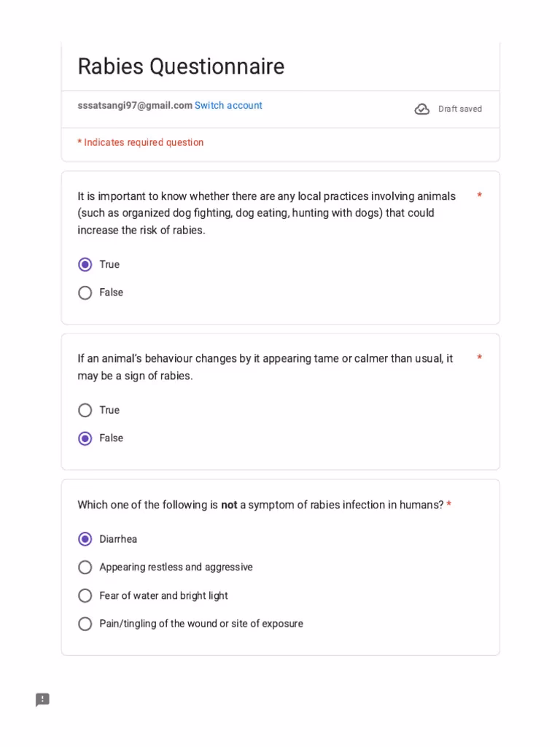Click the Fear of water label text
The width and height of the screenshot is (560, 747).
(x=163, y=595)
